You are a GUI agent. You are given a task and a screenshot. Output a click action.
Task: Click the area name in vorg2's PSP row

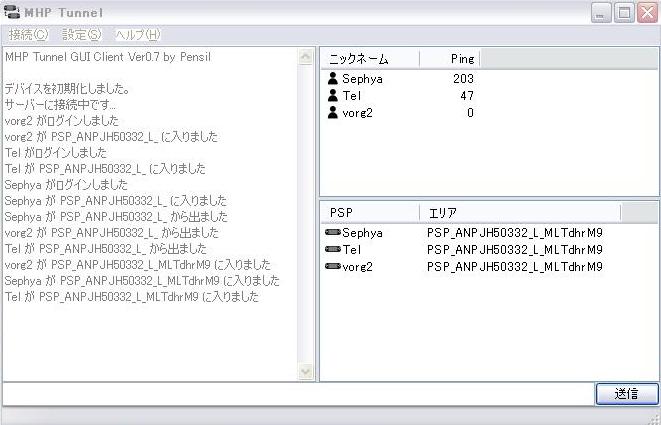pyautogui.click(x=515, y=267)
